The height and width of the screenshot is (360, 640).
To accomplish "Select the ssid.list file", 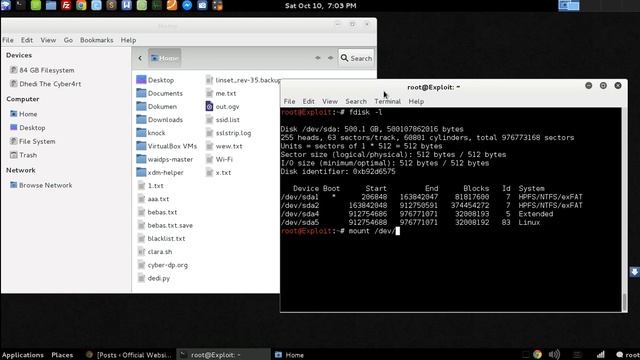I will (222, 120).
